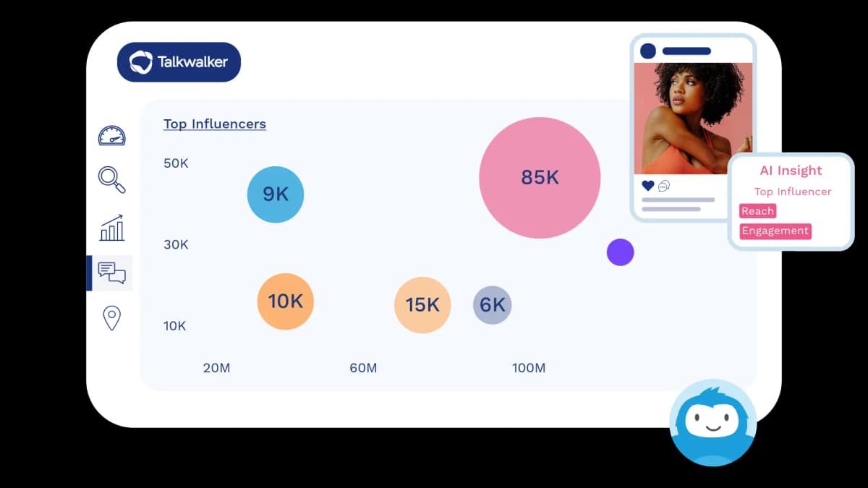Click the post's profile avatar circle
Viewport: 868px width, 488px height.
648,51
